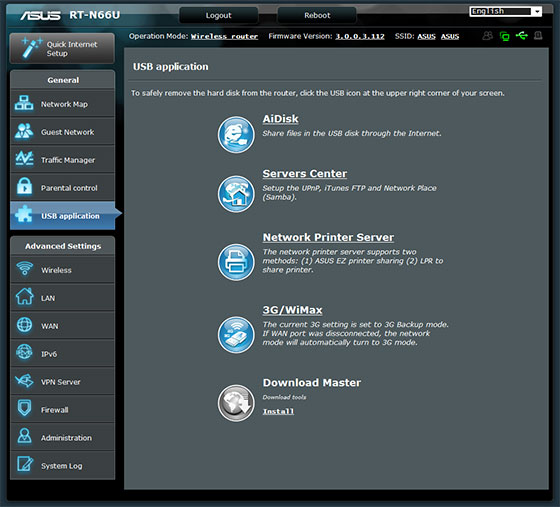The width and height of the screenshot is (560, 507).
Task: Open the English language dropdown
Action: point(505,11)
